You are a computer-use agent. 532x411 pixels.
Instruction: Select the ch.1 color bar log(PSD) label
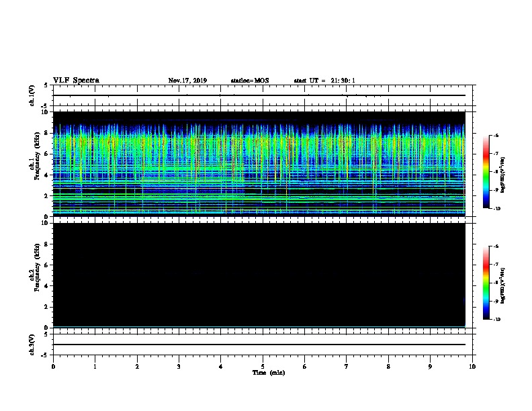click(502, 175)
